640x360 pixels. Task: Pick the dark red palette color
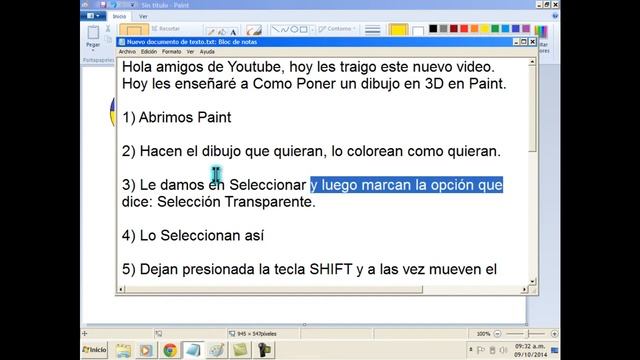[x=453, y=29]
